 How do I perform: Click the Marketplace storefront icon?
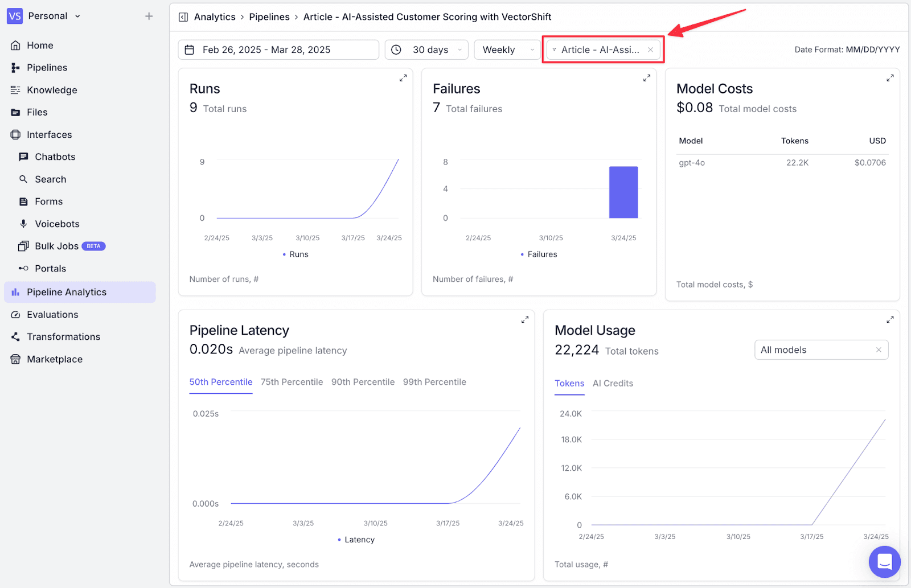click(x=15, y=359)
